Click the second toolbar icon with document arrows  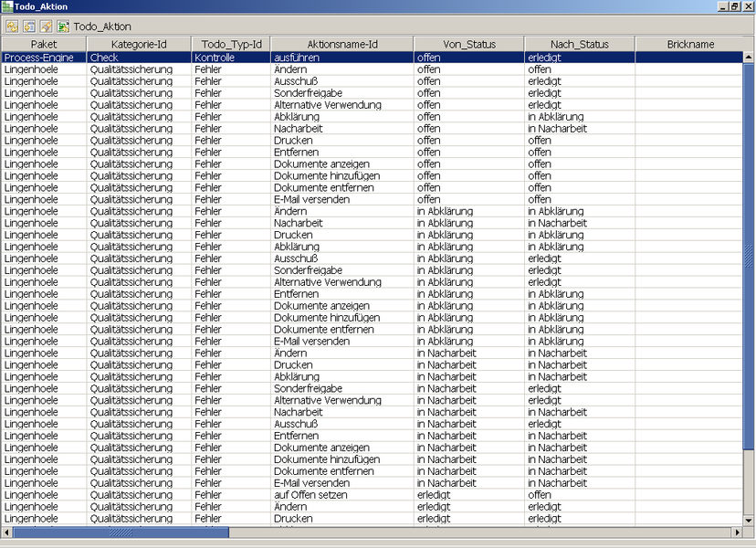point(29,26)
